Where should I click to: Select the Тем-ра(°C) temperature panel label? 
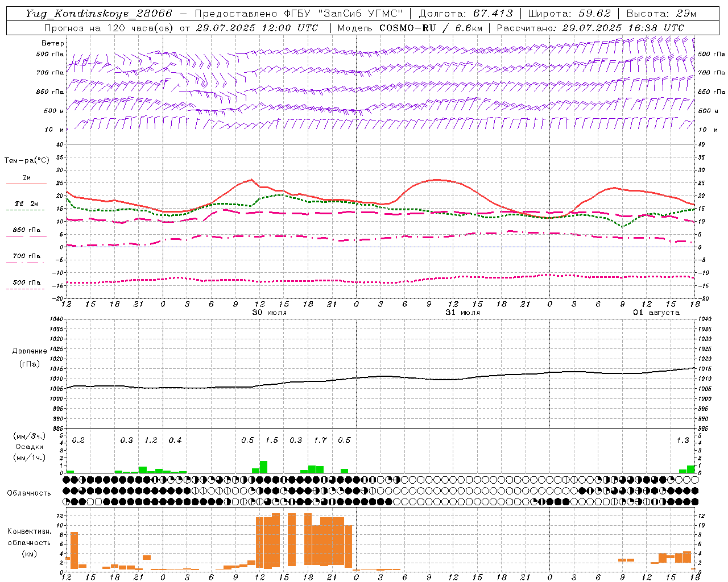[27, 161]
